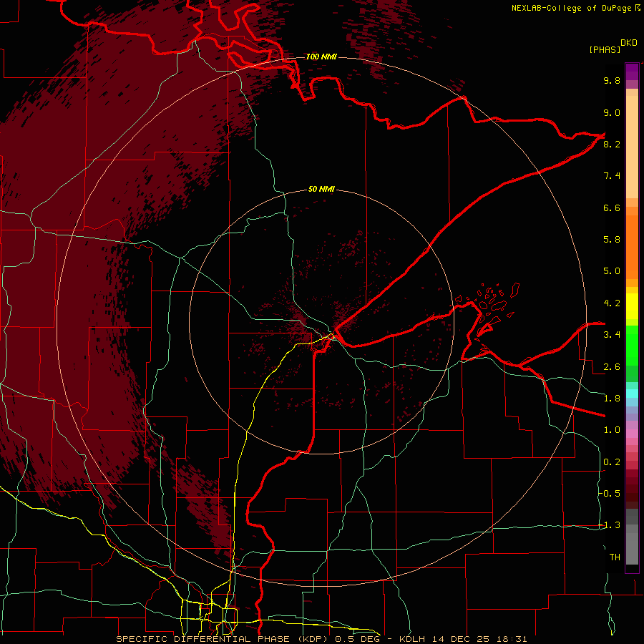The height and width of the screenshot is (644, 644).
Task: Click the TH threshold label on scale
Action: [615, 557]
